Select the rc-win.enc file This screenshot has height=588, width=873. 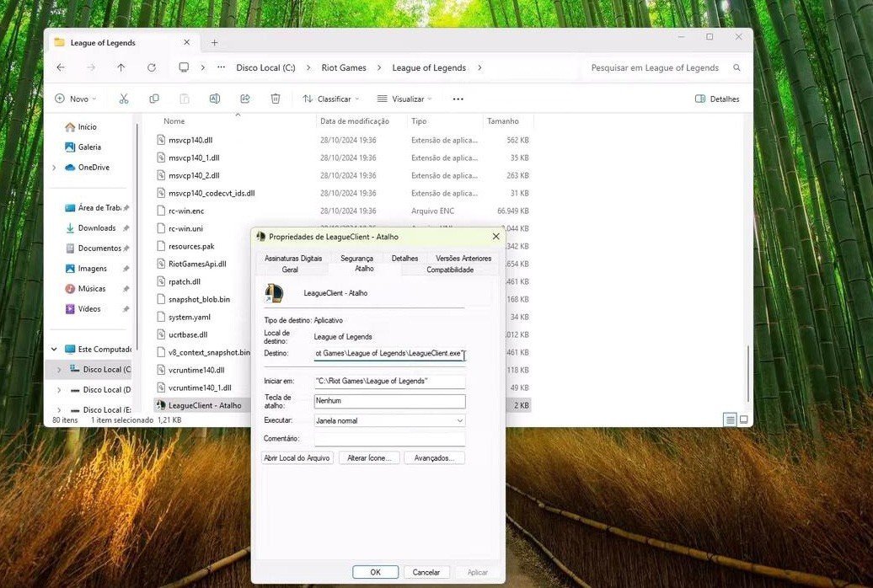click(x=186, y=211)
